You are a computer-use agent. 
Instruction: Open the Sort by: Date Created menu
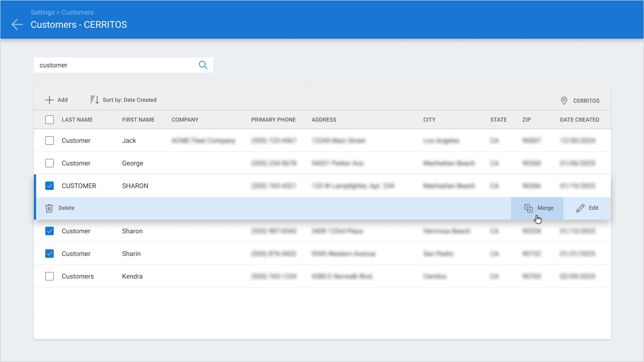(123, 100)
